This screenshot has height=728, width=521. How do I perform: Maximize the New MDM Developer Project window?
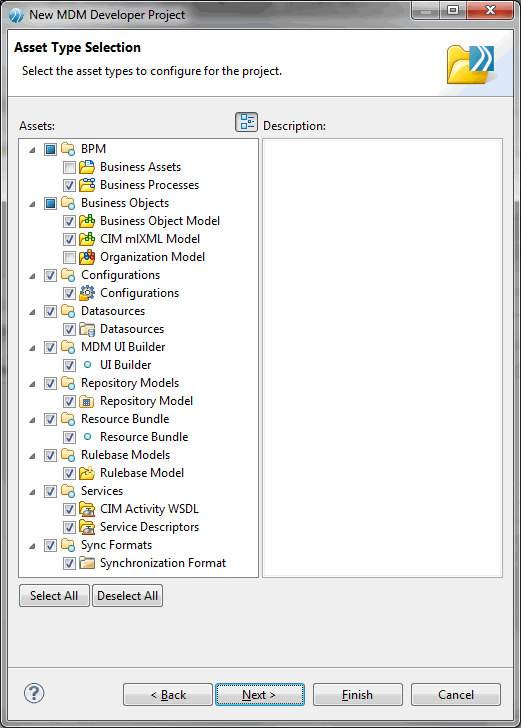pos(453,10)
